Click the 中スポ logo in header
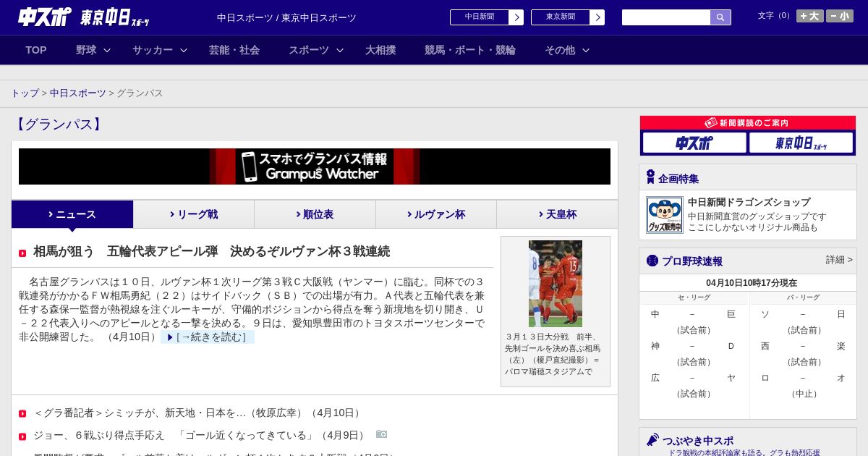 coord(44,17)
